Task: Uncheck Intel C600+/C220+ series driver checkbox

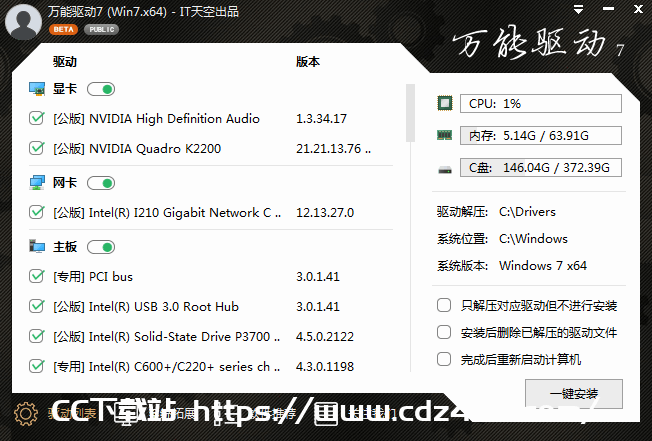Action: point(37,366)
